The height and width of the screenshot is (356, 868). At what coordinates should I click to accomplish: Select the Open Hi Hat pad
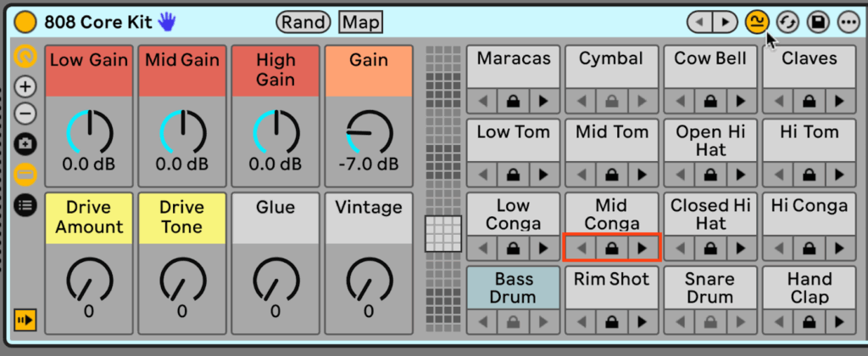pos(710,140)
